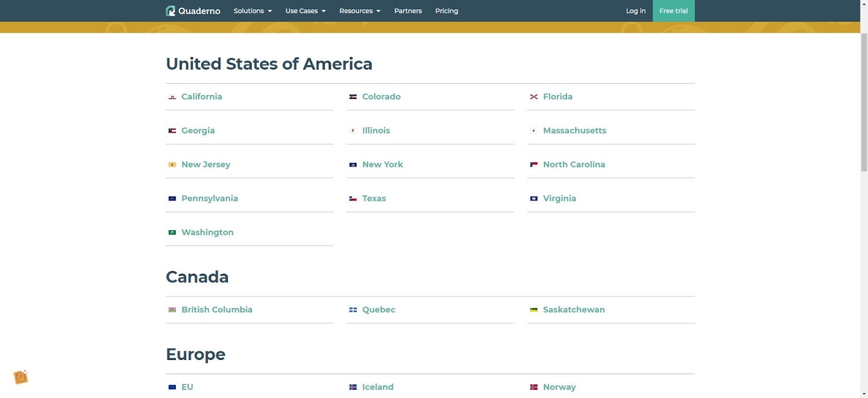Click the Colorado flag icon
Screen dimensions: 868x398
[x=353, y=97]
